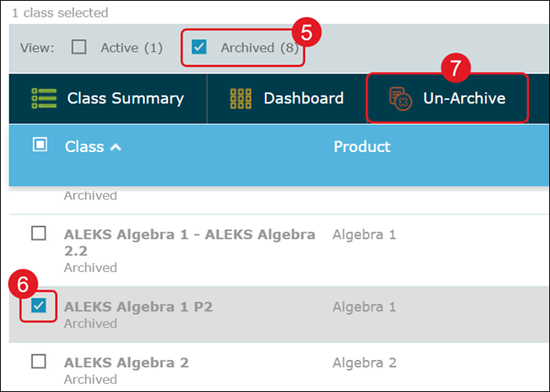Uncheck the Archived (8) view checkbox
The width and height of the screenshot is (550, 392).
pos(199,47)
